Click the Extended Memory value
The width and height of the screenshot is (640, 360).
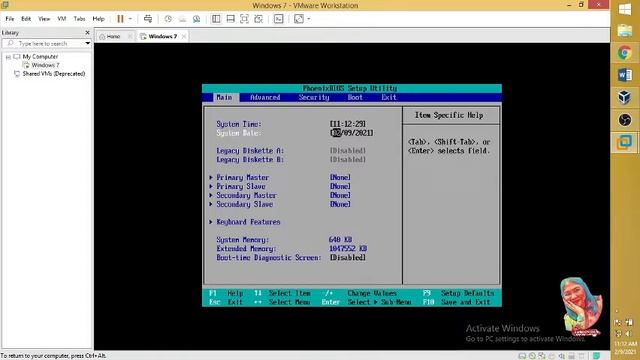click(348, 249)
